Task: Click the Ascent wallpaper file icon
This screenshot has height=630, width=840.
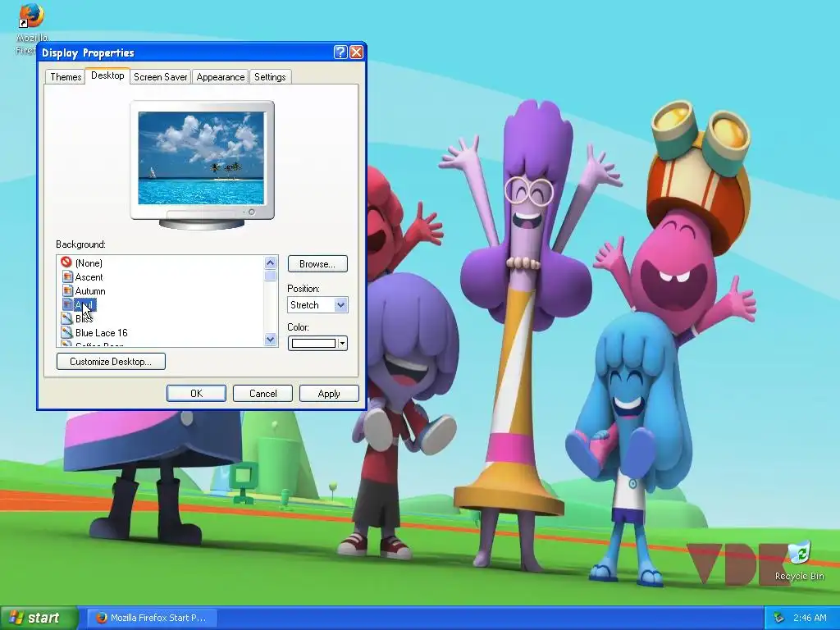Action: 67,277
